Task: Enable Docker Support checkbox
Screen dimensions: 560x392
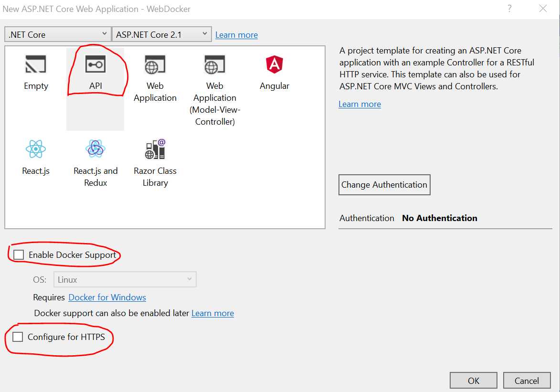Action: [19, 255]
